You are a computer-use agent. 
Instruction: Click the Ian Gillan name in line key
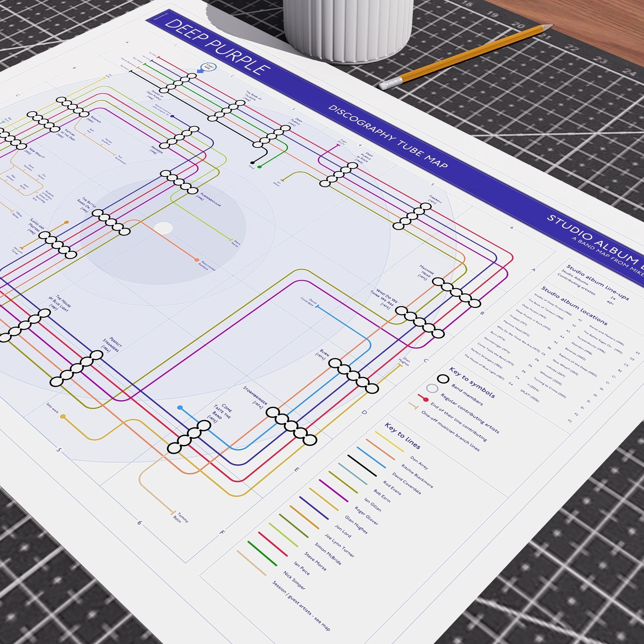[373, 504]
